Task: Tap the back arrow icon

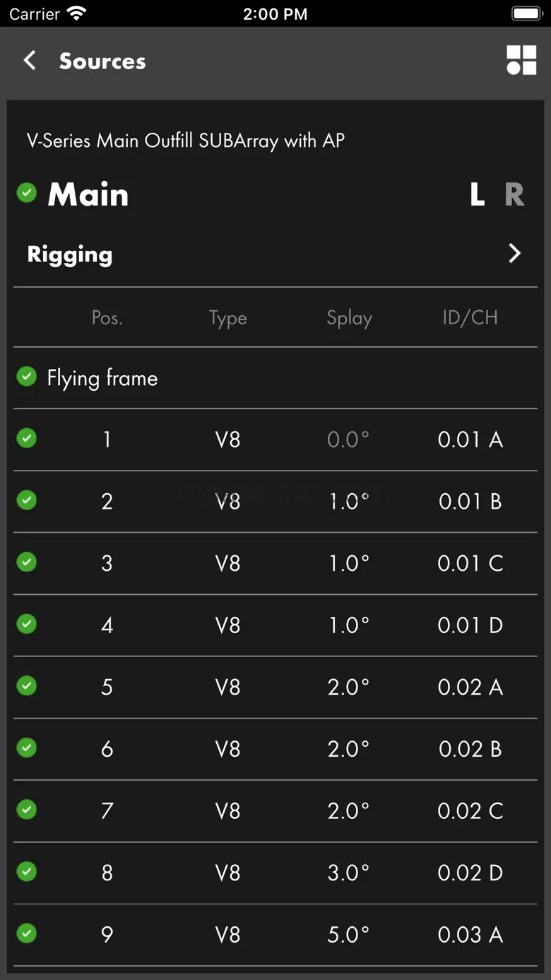Action: click(x=30, y=61)
